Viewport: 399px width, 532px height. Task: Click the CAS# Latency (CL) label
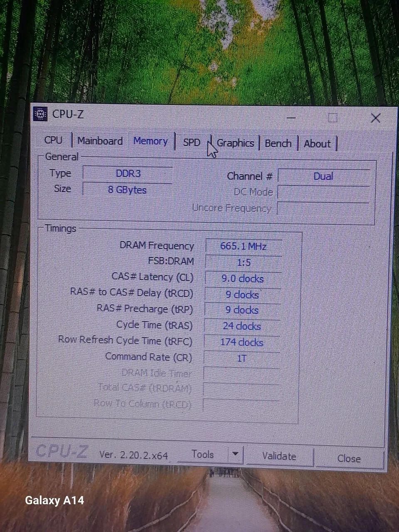coord(153,277)
